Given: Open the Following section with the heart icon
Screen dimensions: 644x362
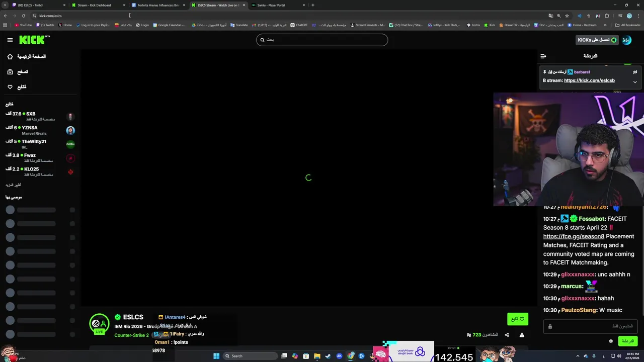Looking at the screenshot, I should point(17,87).
